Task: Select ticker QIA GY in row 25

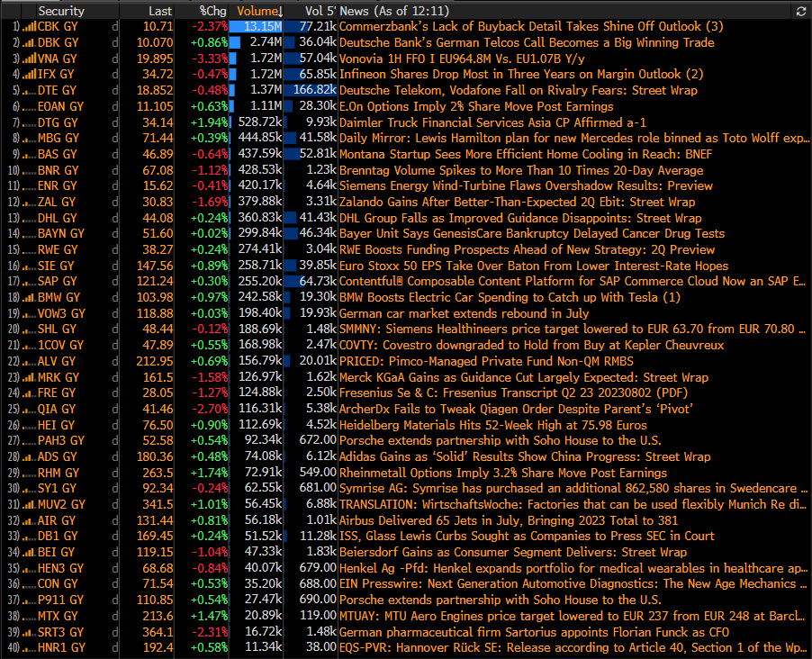Action: click(57, 410)
